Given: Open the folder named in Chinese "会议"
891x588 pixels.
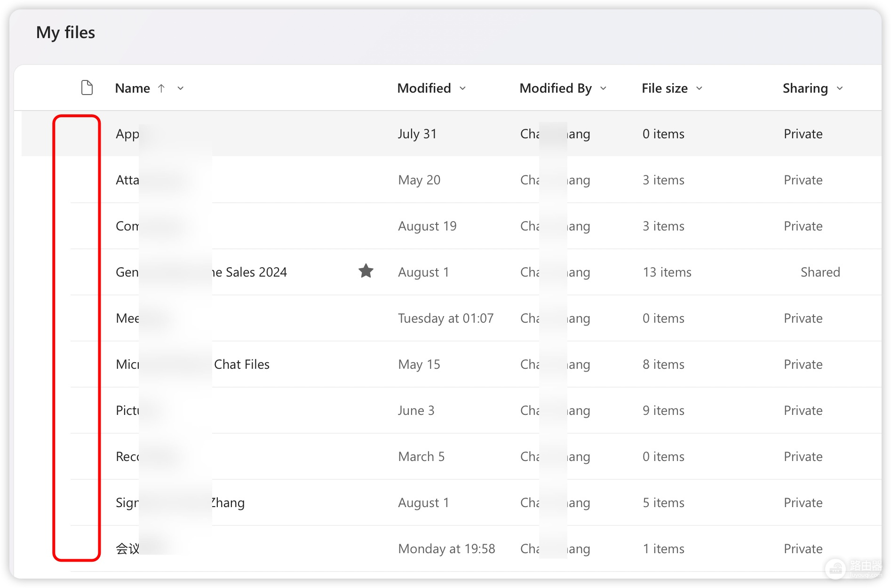Looking at the screenshot, I should click(127, 549).
